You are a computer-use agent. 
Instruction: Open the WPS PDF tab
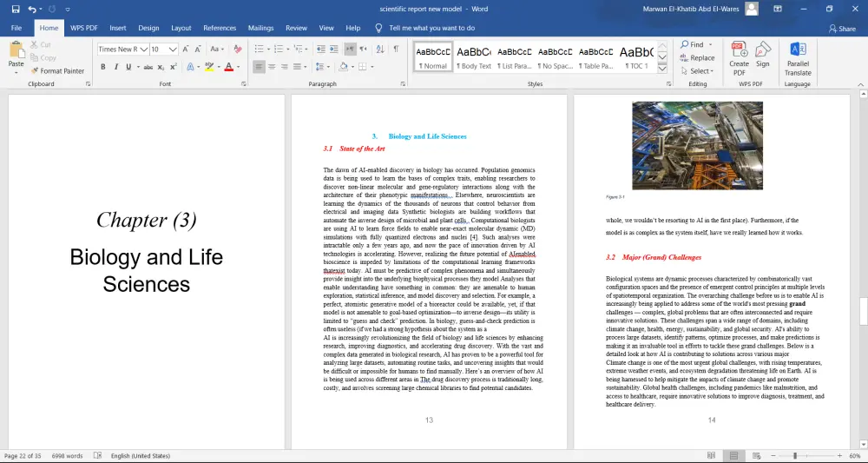(x=83, y=28)
